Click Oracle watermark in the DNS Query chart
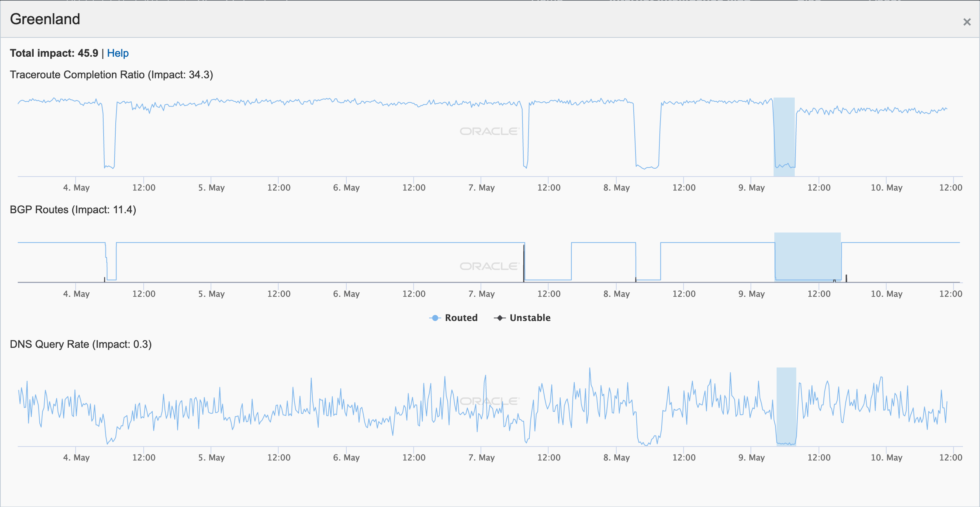This screenshot has height=507, width=980. 489,401
